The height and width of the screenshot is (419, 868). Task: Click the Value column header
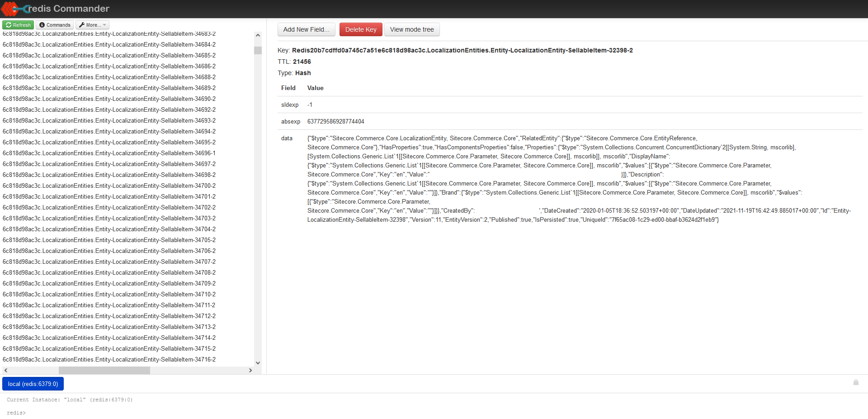pos(316,88)
